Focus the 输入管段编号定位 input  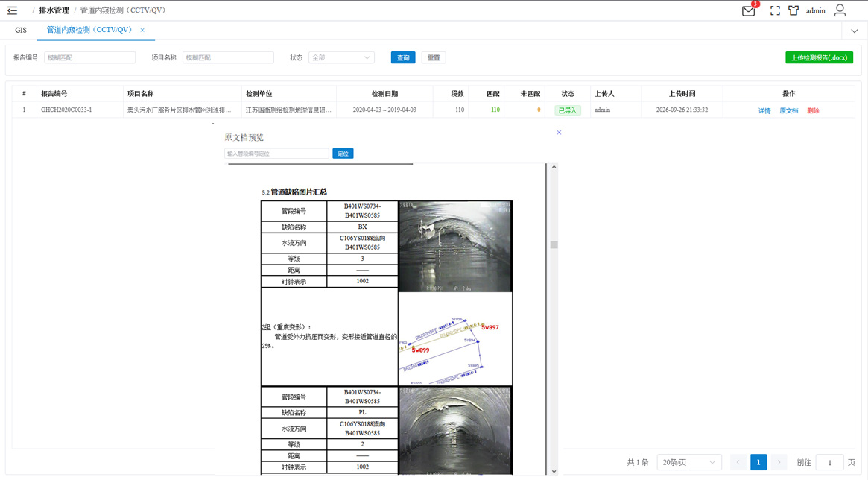(x=276, y=154)
